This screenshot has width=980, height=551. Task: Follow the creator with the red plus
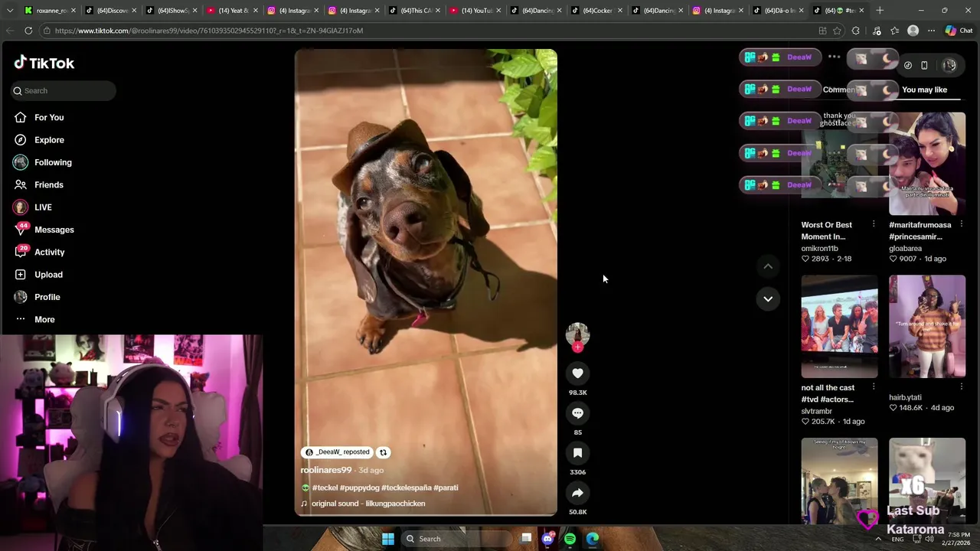pos(577,347)
